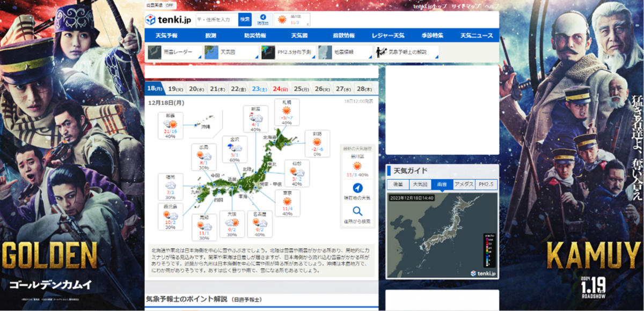Click the 東京 forecast box on map

coord(288,203)
